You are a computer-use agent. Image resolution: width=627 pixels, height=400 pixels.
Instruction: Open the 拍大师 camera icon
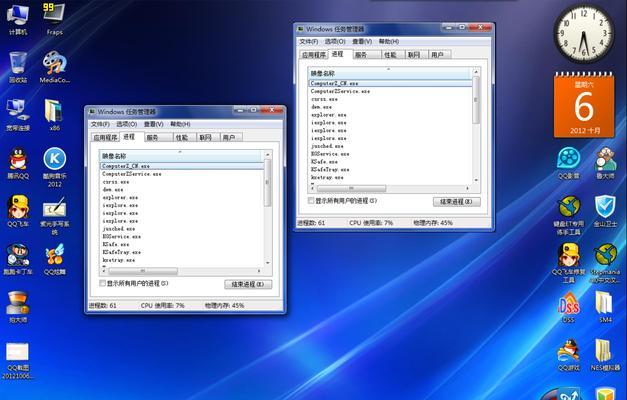(x=18, y=307)
